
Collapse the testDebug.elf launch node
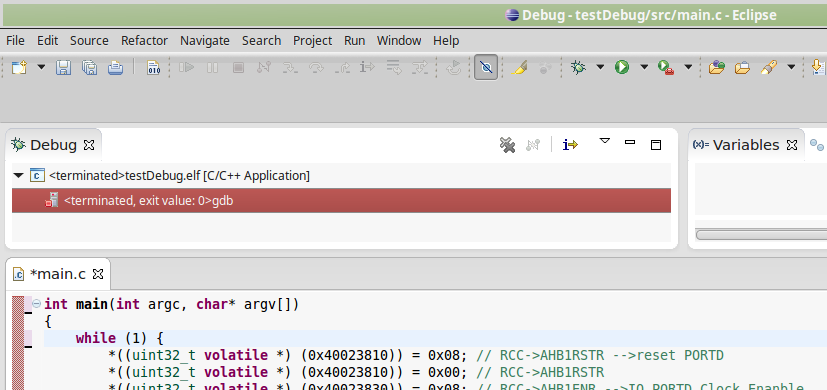[x=18, y=175]
